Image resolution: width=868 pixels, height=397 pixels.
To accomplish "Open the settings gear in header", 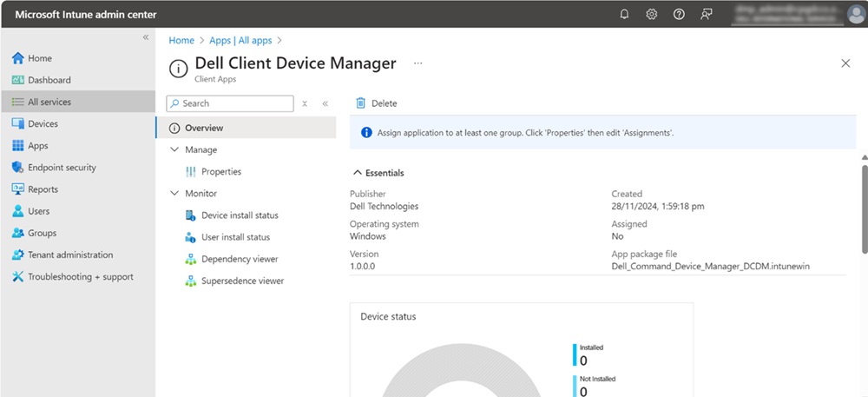I will 651,14.
